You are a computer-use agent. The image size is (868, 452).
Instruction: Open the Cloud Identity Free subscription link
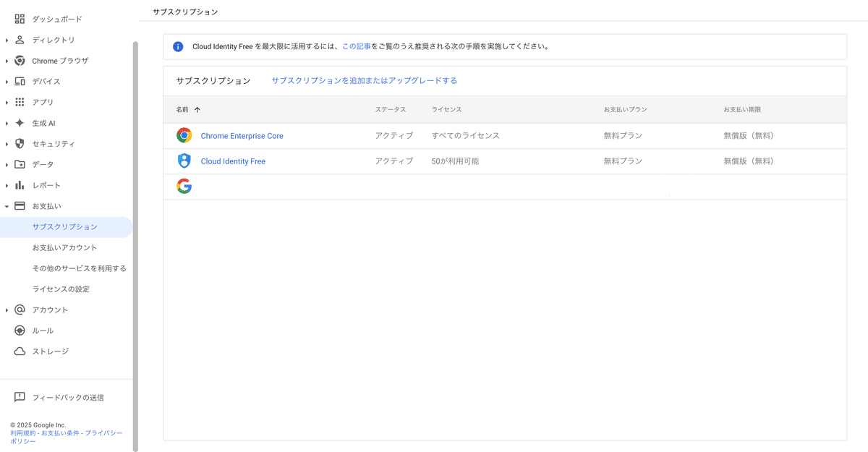click(x=233, y=161)
